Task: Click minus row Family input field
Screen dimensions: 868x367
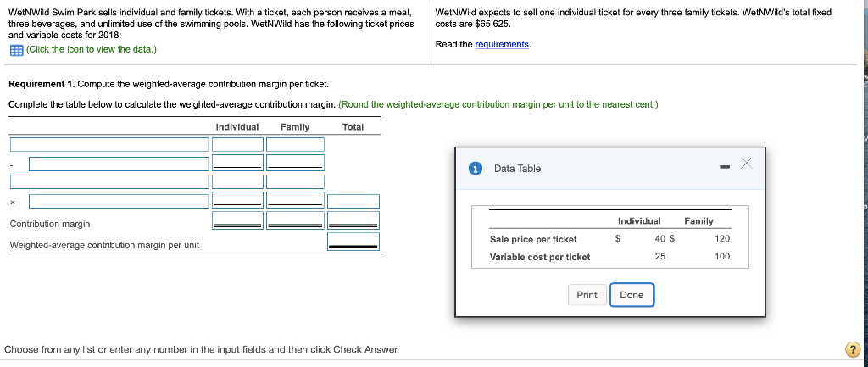Action: (x=295, y=163)
